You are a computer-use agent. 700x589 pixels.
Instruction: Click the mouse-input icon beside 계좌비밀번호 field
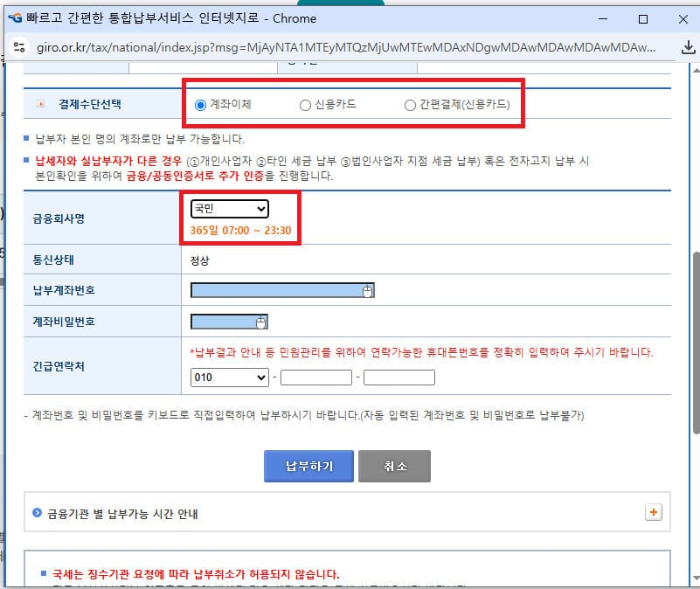260,322
